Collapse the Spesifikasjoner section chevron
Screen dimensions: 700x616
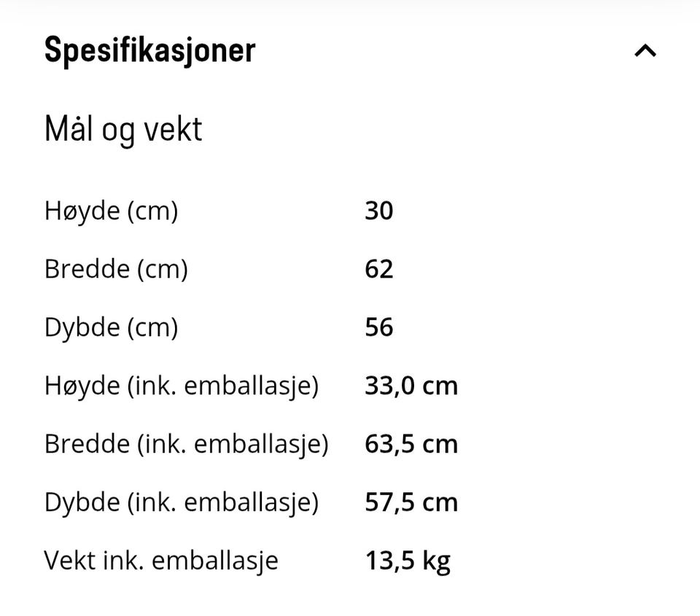645,51
